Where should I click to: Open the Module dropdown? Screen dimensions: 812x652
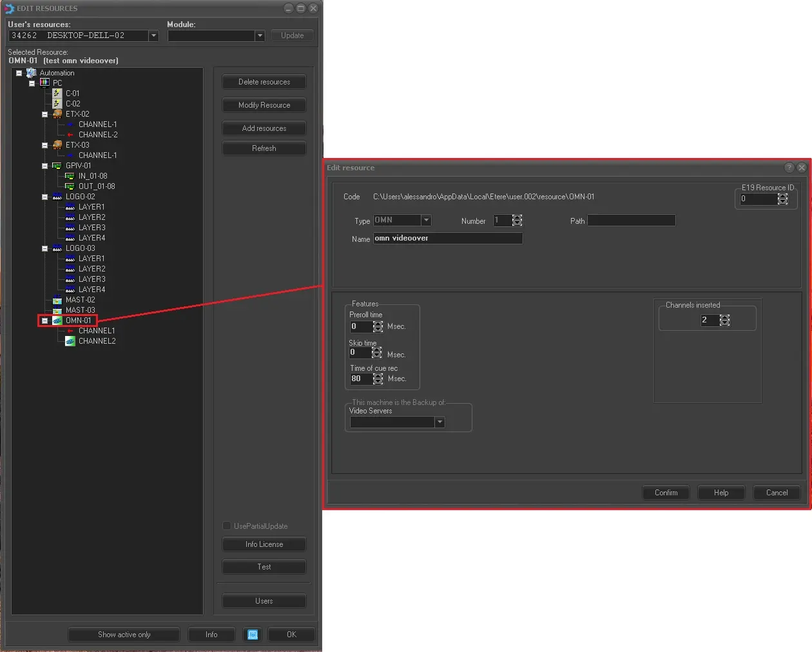[x=260, y=36]
